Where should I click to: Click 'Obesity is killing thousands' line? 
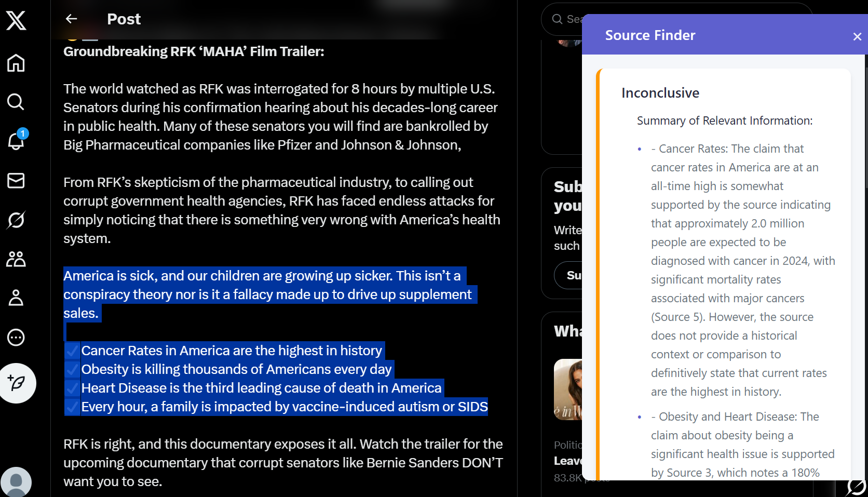236,369
